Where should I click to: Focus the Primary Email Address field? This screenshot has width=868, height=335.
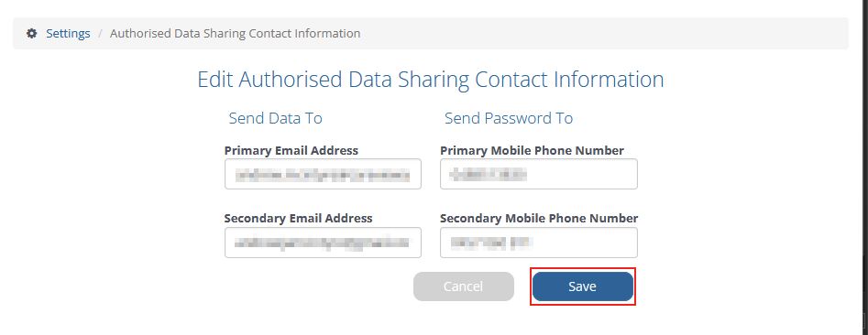(x=323, y=174)
